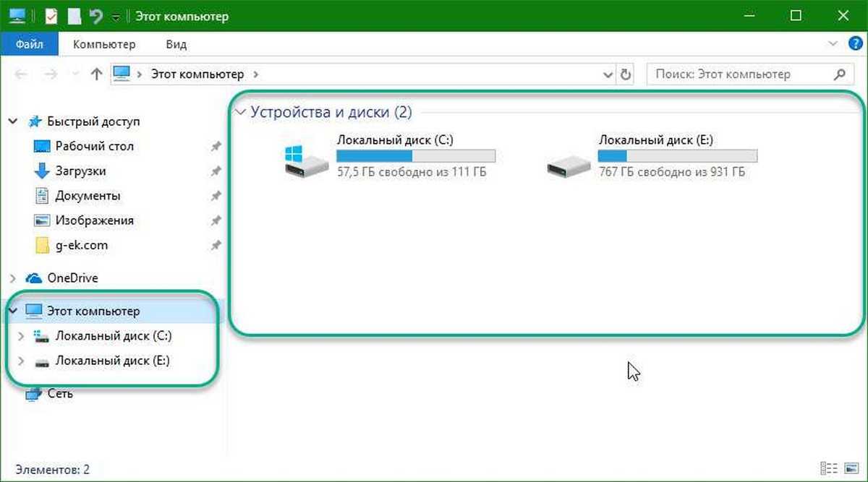
Task: Click the pin icon next to Загрузки
Action: 215,171
